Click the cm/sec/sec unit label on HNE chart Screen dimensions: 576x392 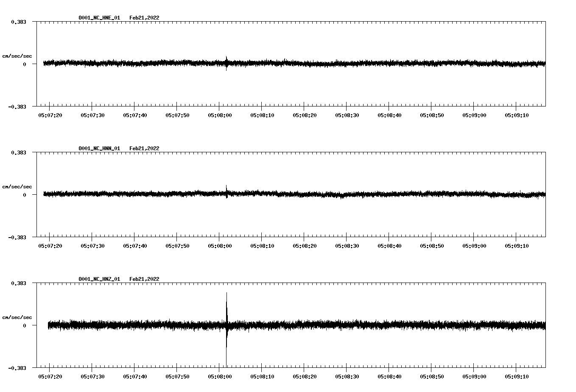(17, 56)
